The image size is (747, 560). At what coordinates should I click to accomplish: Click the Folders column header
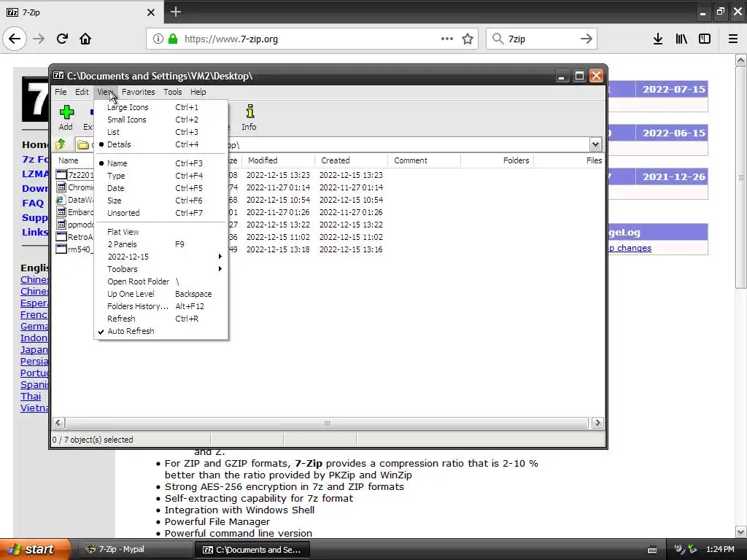coord(497,160)
